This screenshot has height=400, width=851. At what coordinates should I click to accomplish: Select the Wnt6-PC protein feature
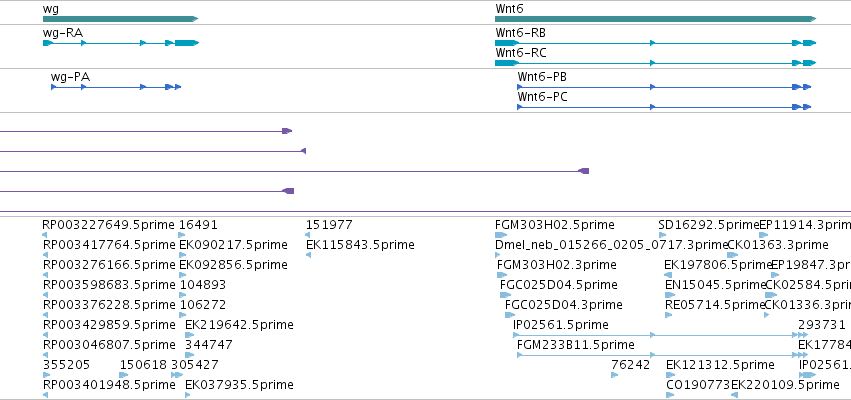coord(664,107)
